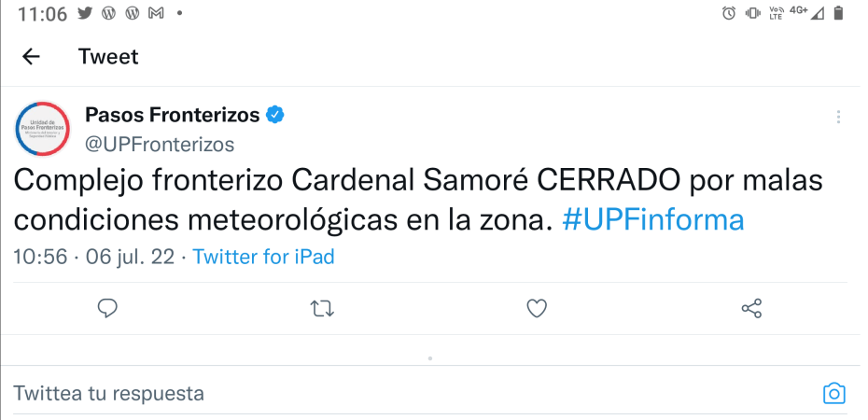The width and height of the screenshot is (868, 420).
Task: Tap the Pasos Fronterizos profile picture
Action: [43, 129]
